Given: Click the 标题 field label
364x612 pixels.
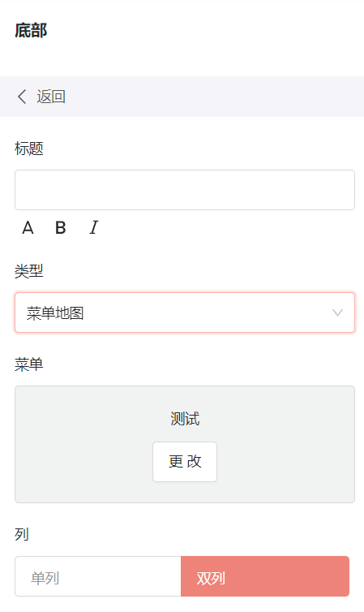Looking at the screenshot, I should [29, 149].
